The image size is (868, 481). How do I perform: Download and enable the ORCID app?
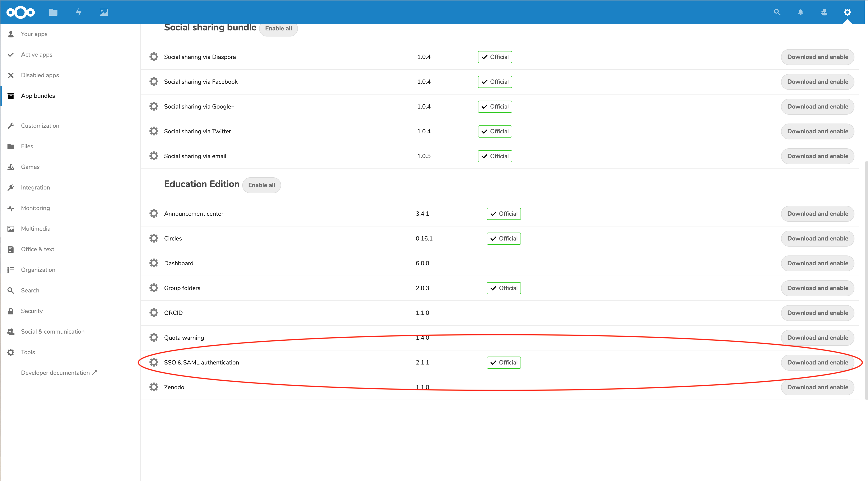coord(817,313)
